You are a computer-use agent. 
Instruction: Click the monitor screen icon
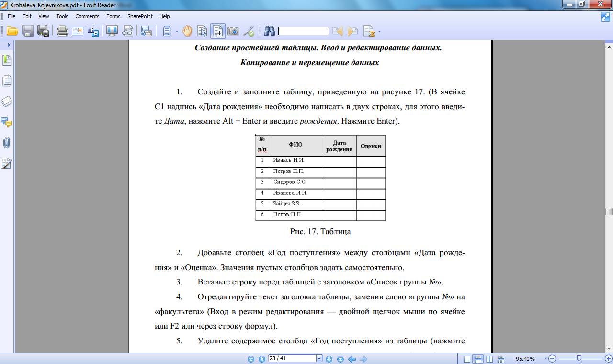point(112,32)
